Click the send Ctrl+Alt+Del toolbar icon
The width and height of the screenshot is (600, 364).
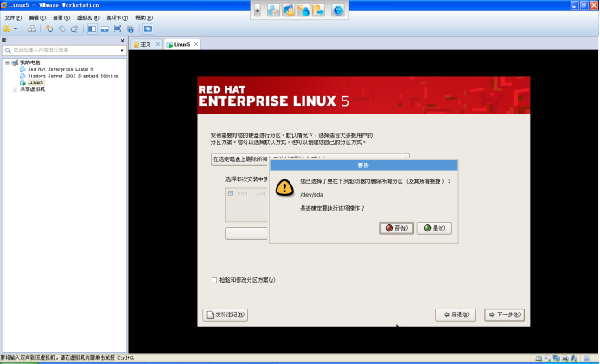(x=32, y=29)
